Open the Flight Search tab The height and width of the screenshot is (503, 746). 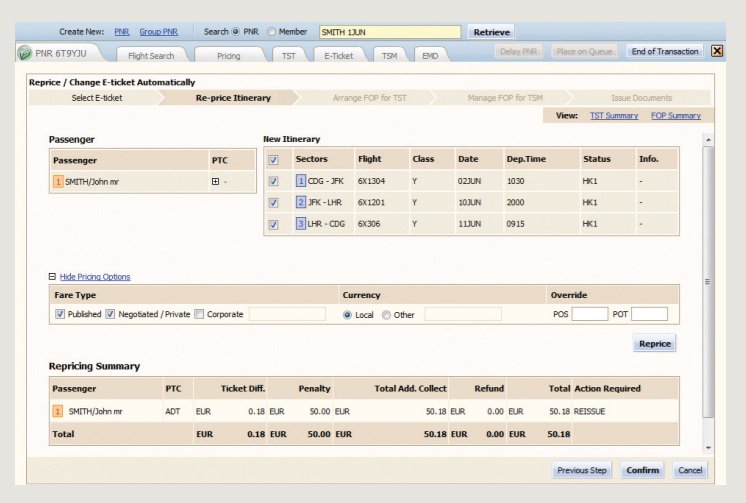coord(151,56)
